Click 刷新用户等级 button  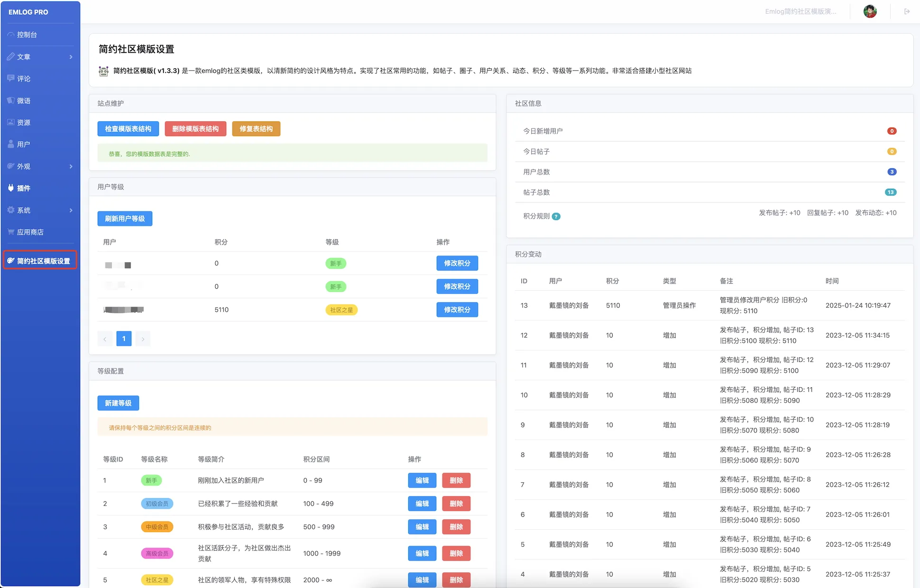tap(125, 219)
